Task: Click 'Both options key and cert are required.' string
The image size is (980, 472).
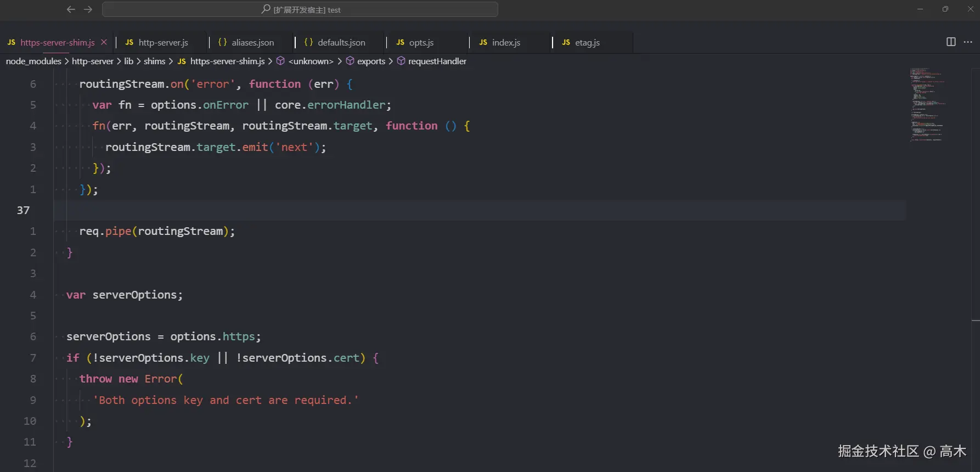Action: 226,400
